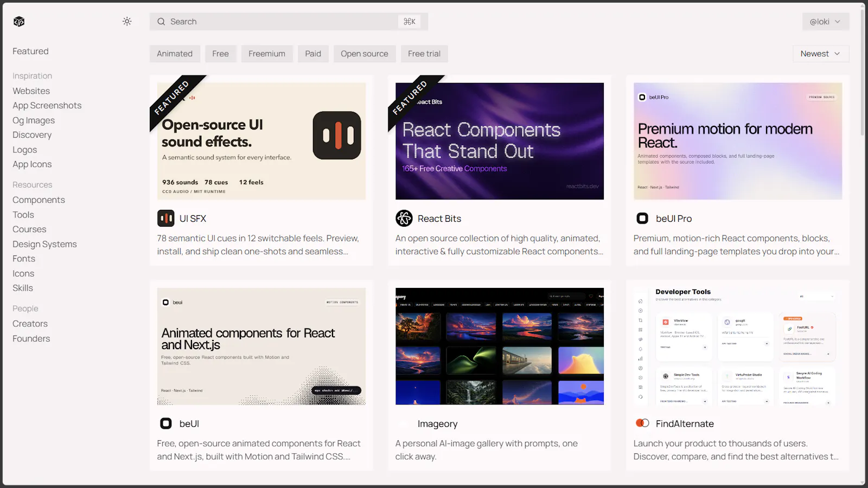Open the React Bits title link
868x488 pixels.
pos(439,219)
